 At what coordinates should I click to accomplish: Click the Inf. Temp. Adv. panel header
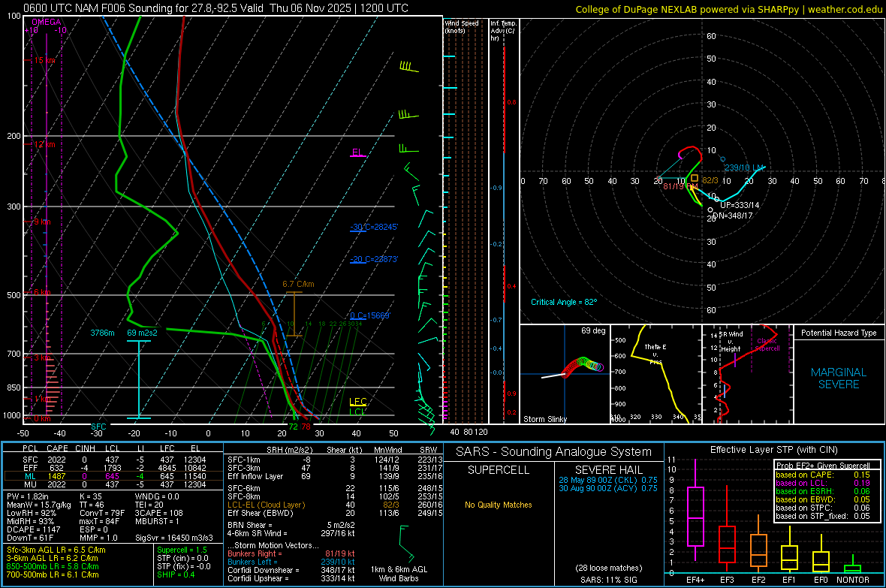[x=503, y=31]
